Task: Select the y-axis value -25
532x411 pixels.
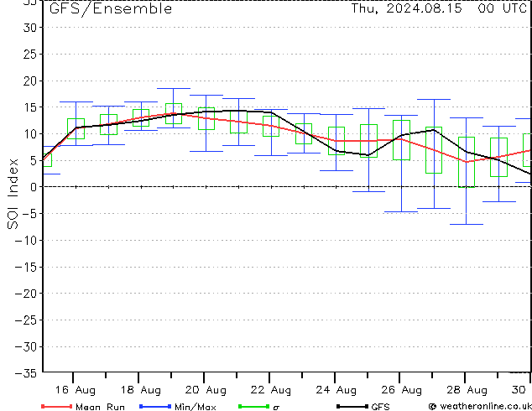Action: [x=26, y=320]
